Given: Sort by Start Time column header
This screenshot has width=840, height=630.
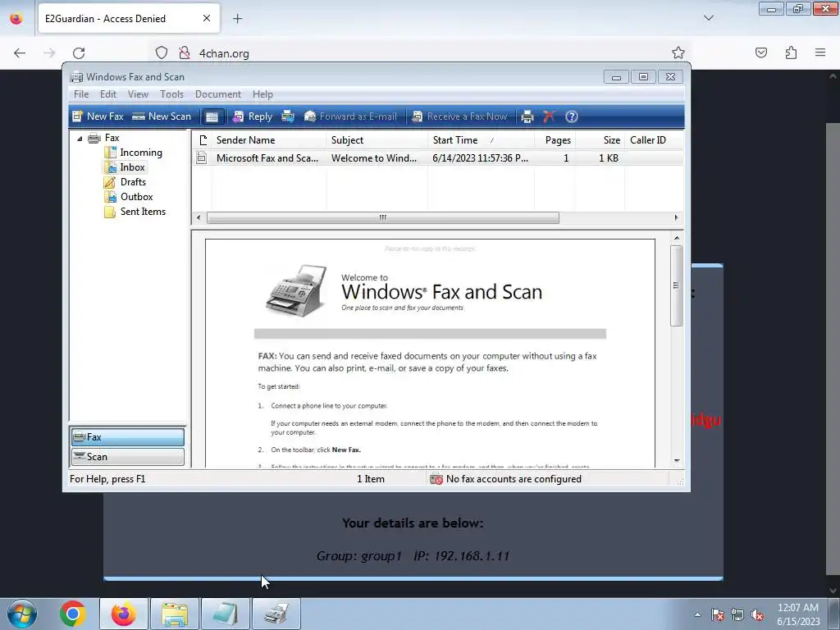Looking at the screenshot, I should (481, 140).
